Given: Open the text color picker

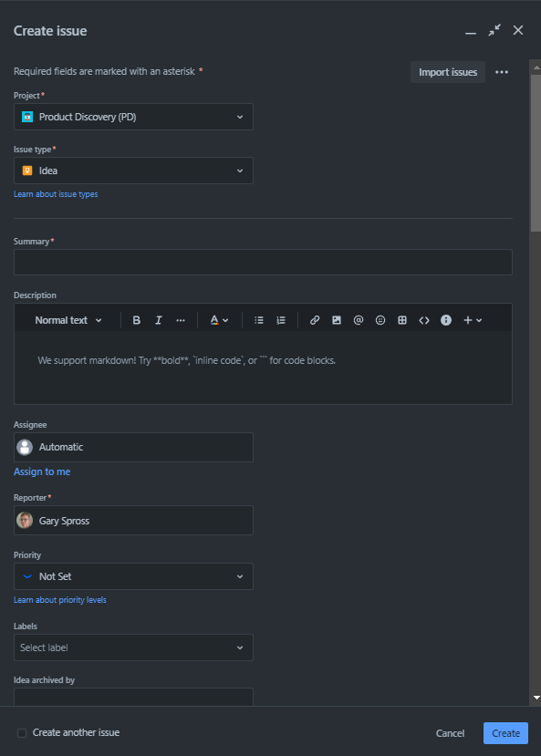Looking at the screenshot, I should [219, 320].
